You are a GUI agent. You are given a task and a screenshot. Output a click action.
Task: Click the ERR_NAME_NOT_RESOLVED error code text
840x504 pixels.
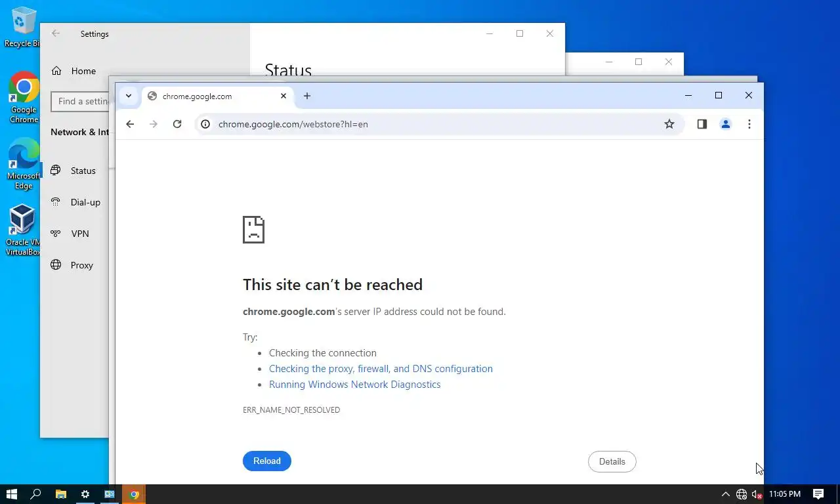291,410
